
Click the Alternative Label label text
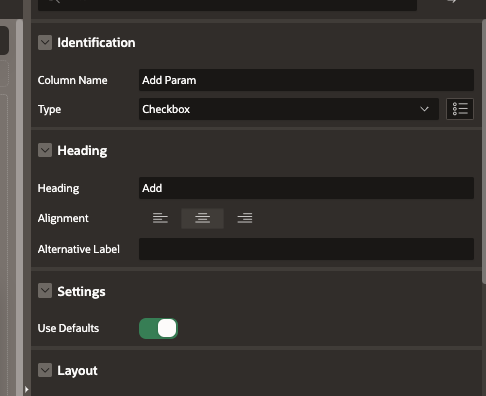coord(79,249)
